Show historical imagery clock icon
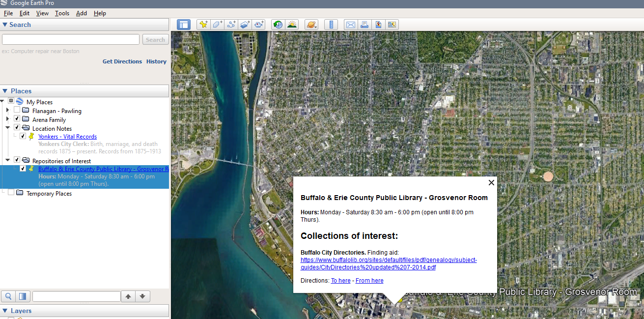Image resolution: width=644 pixels, height=319 pixels. point(278,25)
